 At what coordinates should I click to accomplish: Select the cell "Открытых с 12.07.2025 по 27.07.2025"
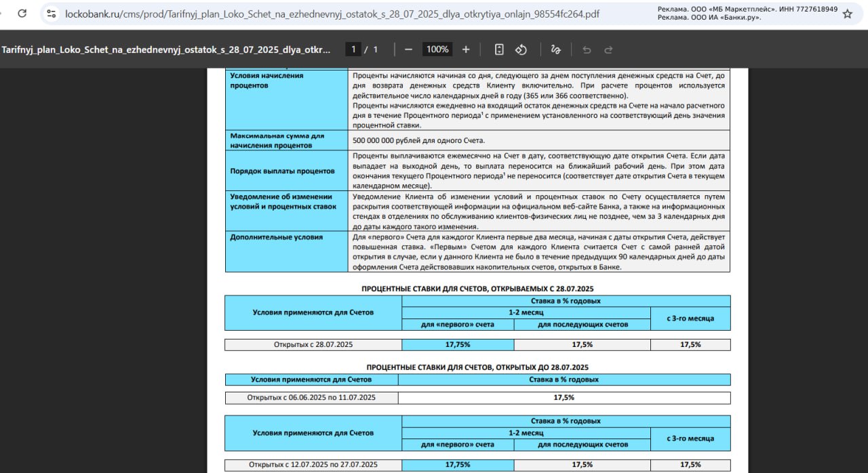[313, 465]
